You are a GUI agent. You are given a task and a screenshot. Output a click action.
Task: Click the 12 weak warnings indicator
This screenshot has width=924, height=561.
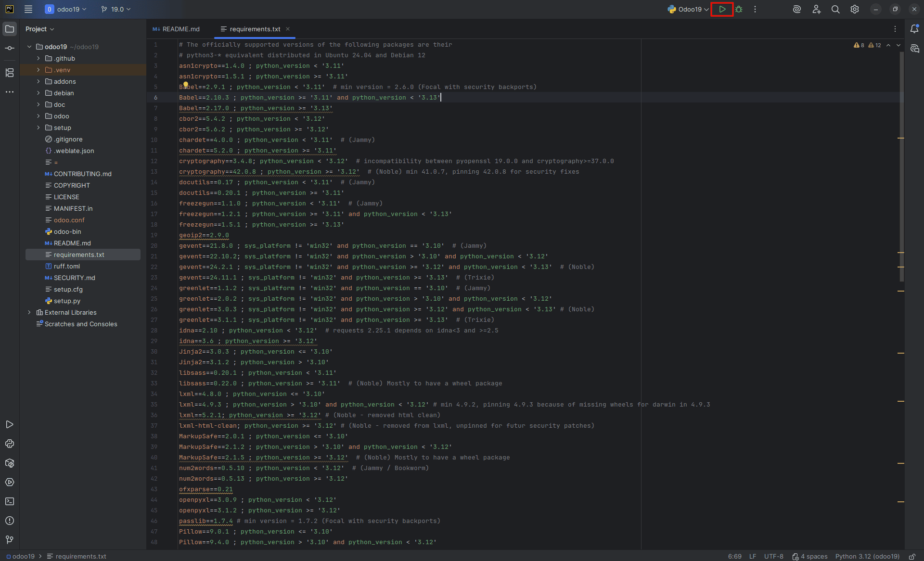pyautogui.click(x=874, y=45)
